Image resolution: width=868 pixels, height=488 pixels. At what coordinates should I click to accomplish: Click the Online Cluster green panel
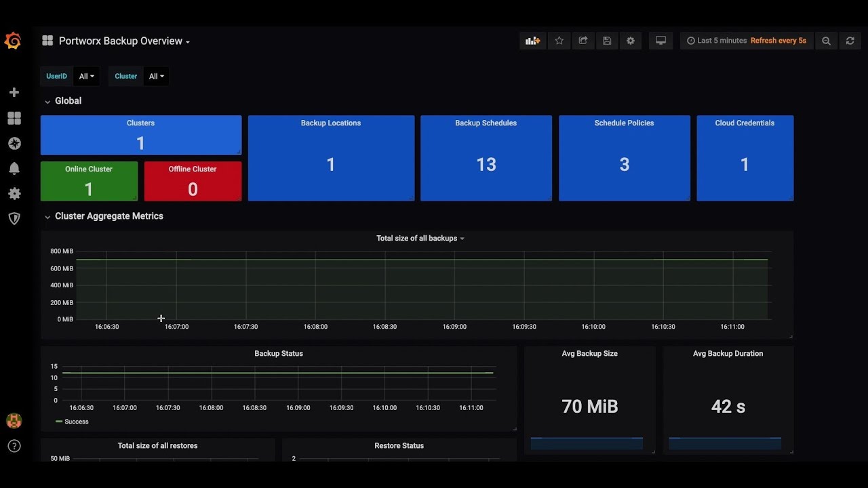point(89,181)
